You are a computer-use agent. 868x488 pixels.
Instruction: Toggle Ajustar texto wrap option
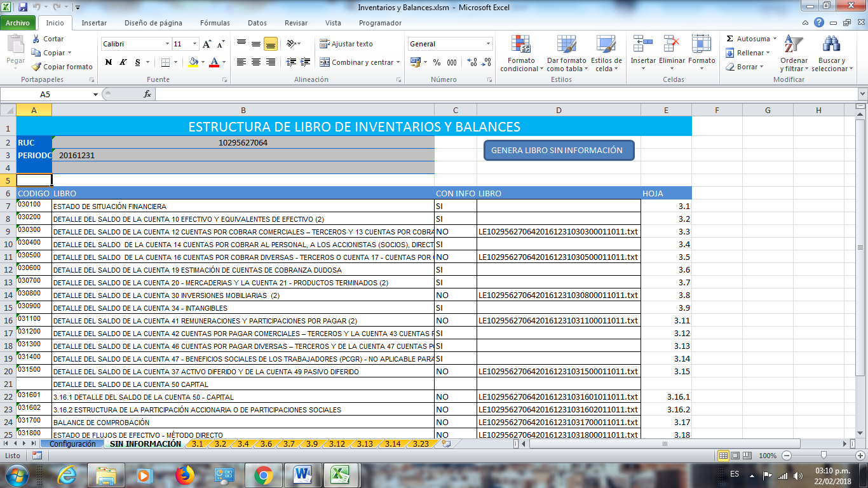point(346,44)
